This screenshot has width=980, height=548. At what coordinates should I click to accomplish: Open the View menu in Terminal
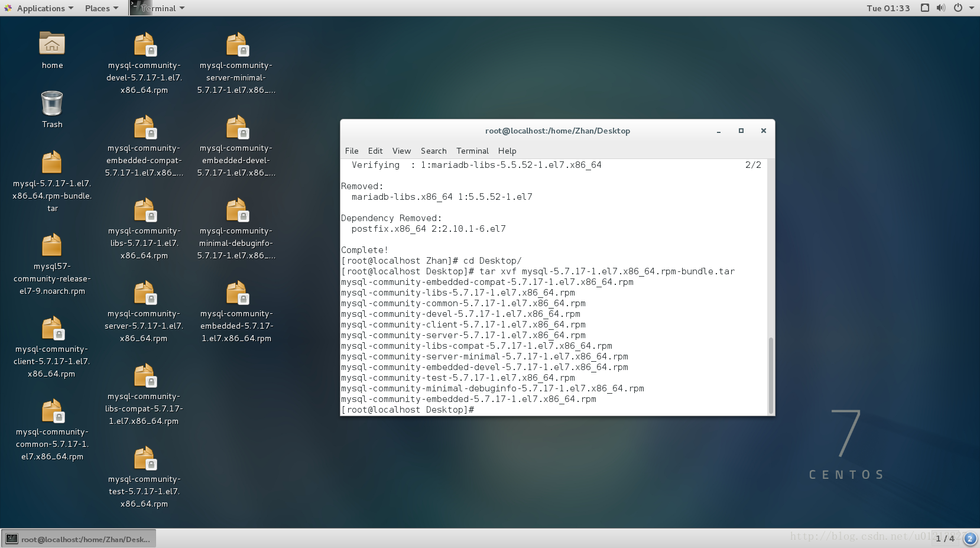401,151
